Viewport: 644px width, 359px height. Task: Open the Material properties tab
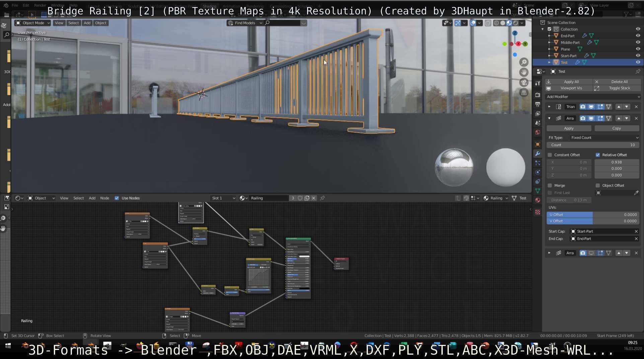(x=538, y=200)
